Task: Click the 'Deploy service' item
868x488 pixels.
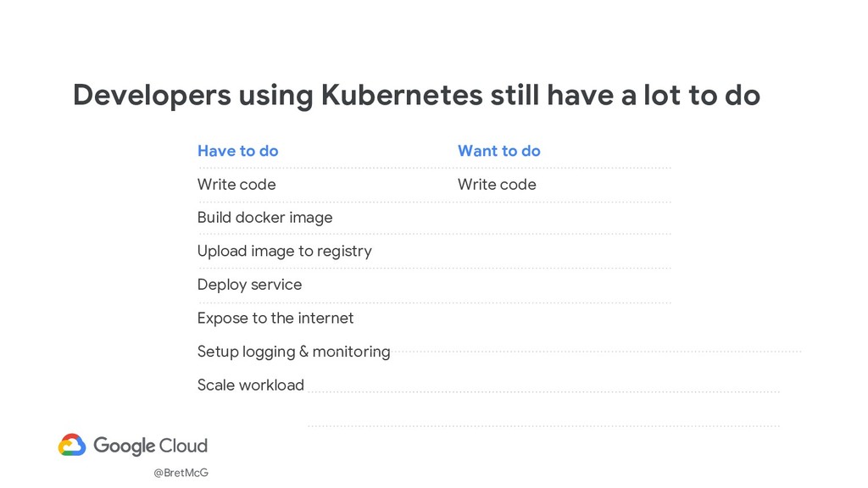Action: (x=249, y=285)
